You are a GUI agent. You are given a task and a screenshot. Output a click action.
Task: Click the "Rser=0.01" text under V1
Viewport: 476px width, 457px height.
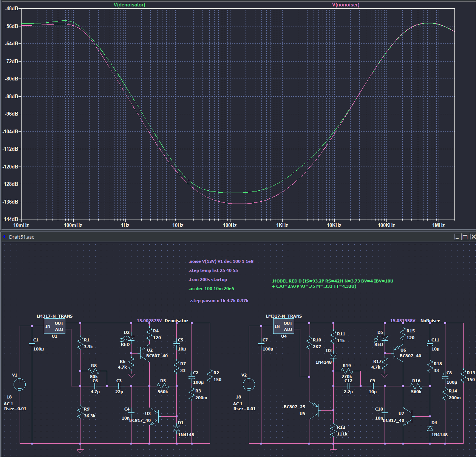point(15,409)
